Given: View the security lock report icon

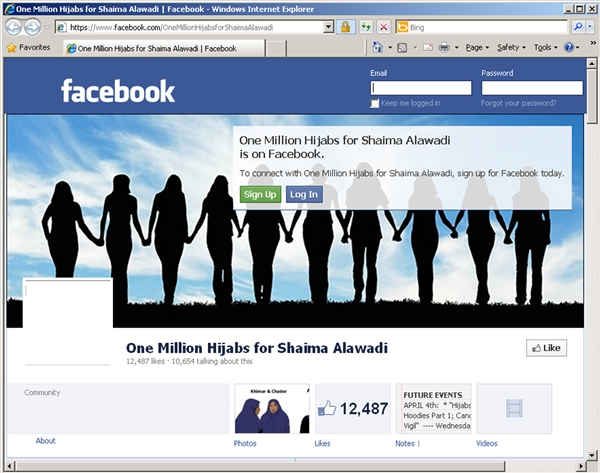Looking at the screenshot, I should [345, 27].
